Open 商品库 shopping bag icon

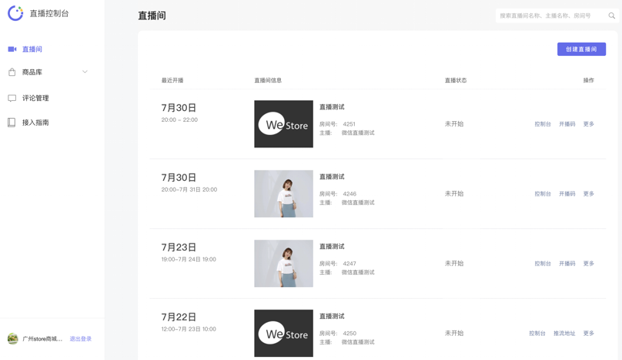(12, 72)
